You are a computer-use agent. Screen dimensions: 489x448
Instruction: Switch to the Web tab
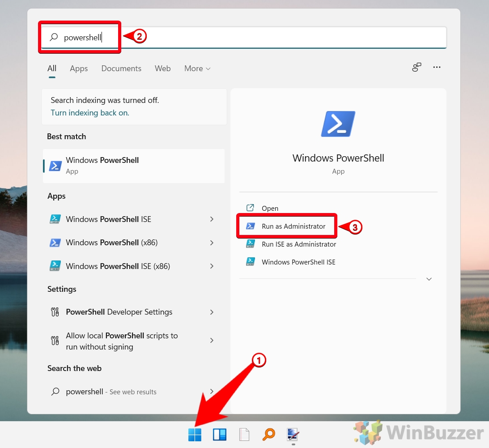click(x=163, y=68)
